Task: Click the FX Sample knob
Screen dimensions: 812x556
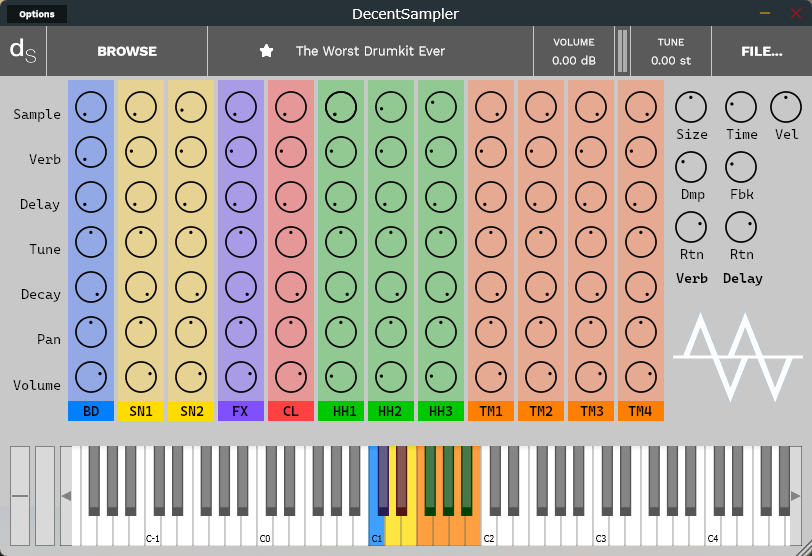Action: coord(241,107)
